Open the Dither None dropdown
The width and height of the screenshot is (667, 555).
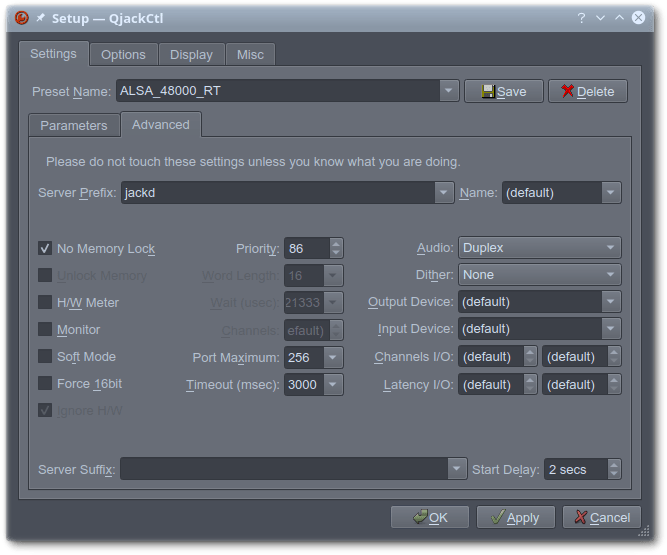coord(539,275)
